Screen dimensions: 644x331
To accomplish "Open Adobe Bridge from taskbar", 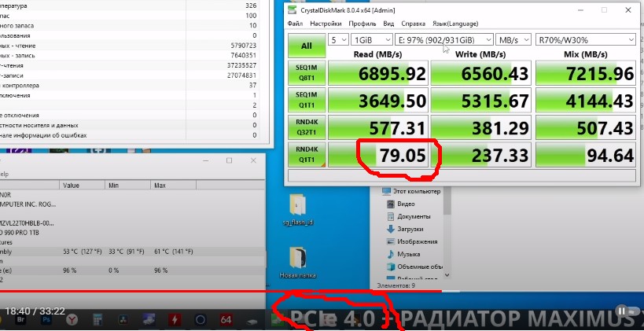I will 20,319.
